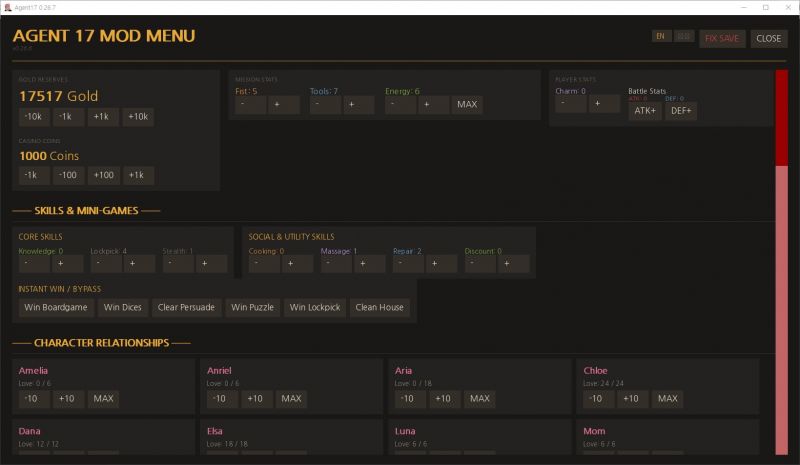The width and height of the screenshot is (800, 465).
Task: Add 100 casino coins
Action: click(103, 175)
